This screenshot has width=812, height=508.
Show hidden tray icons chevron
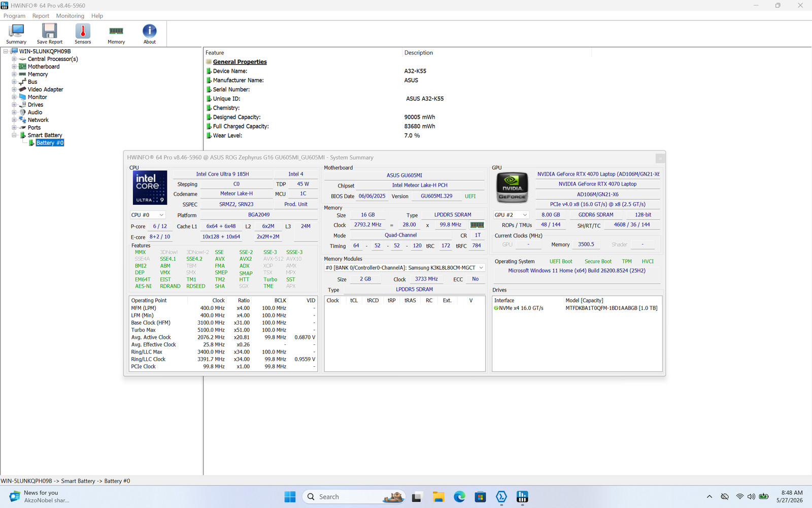(x=709, y=497)
